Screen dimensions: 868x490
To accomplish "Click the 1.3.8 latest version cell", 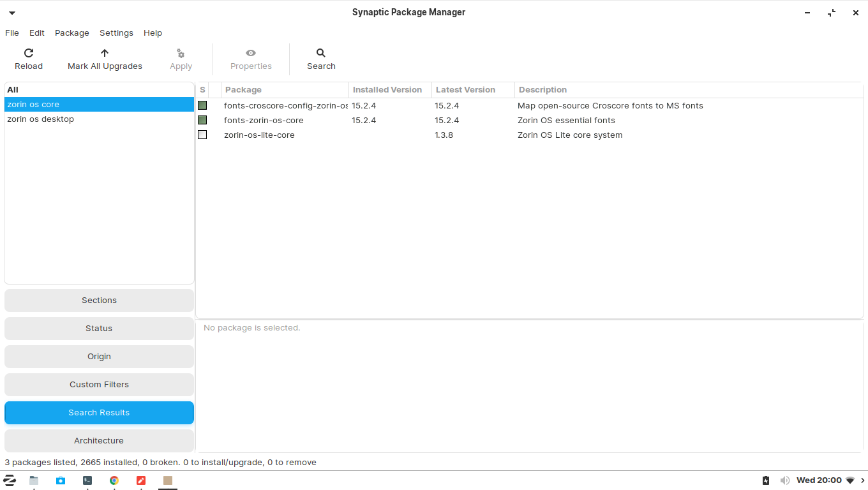I will pyautogui.click(x=444, y=135).
